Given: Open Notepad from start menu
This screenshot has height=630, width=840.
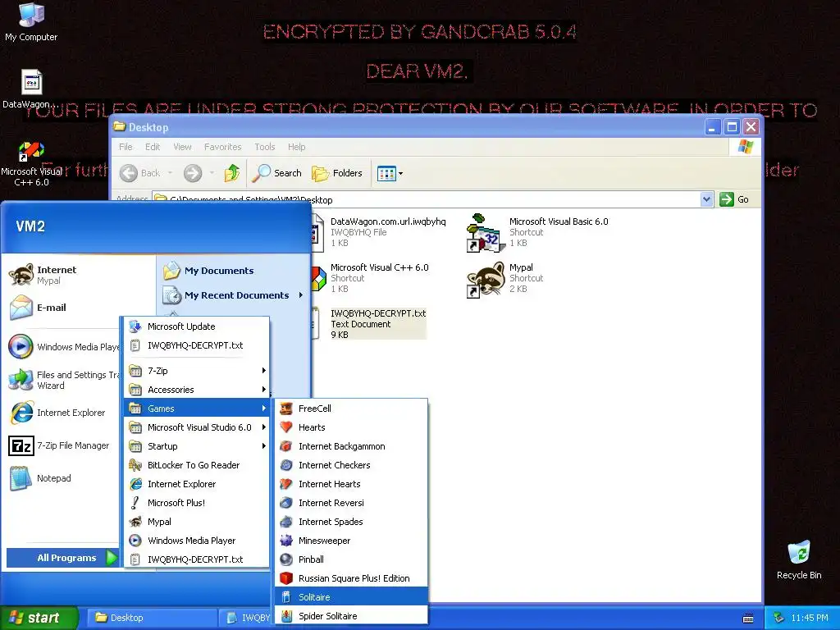Looking at the screenshot, I should click(64, 478).
